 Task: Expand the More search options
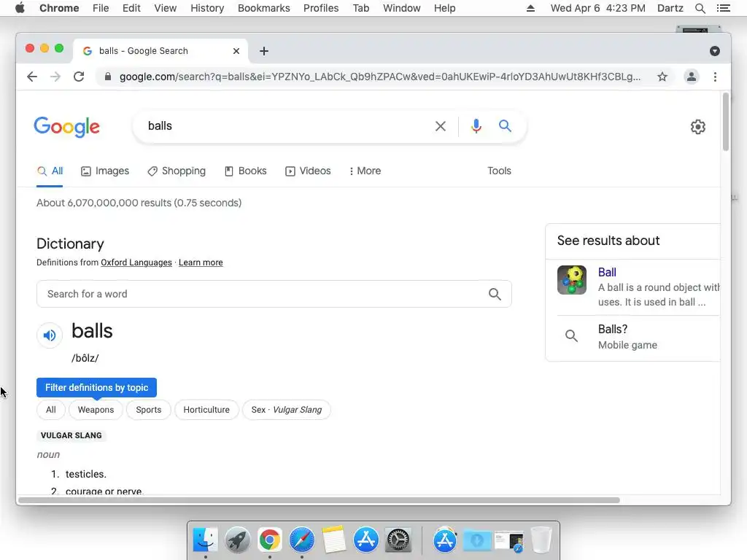pos(365,171)
